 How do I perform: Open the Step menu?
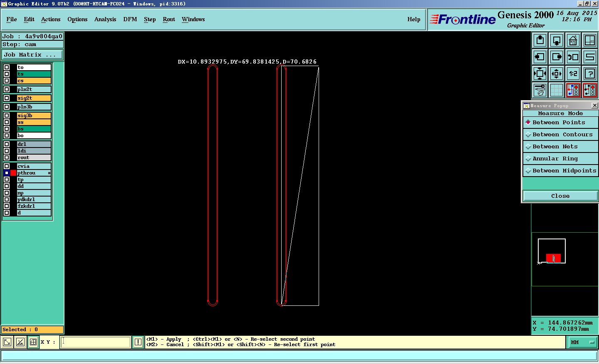(150, 20)
